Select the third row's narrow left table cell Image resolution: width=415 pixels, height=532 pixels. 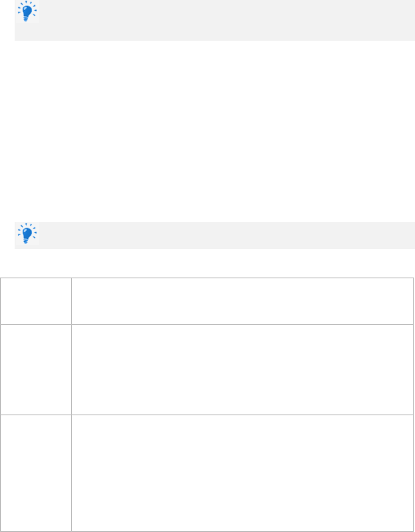tap(36, 393)
